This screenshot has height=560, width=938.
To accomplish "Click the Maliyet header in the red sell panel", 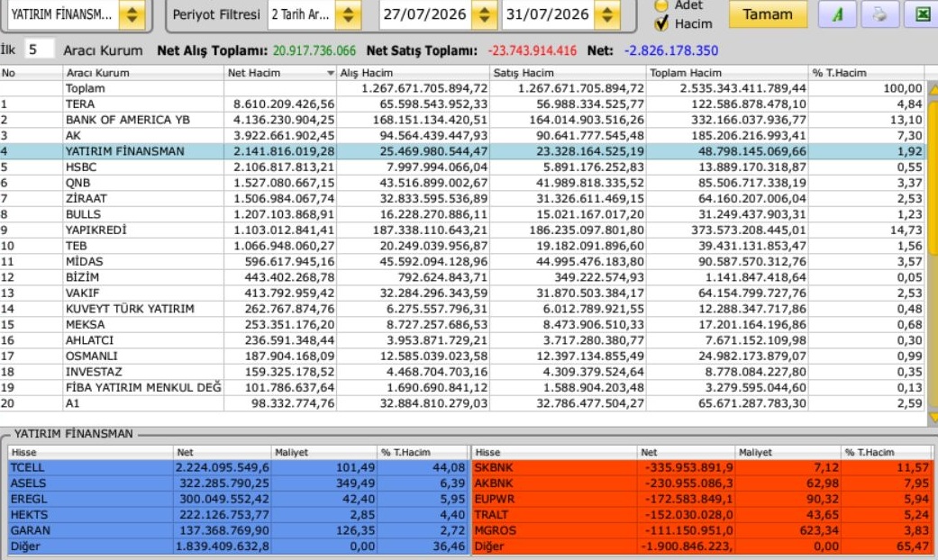I will click(x=788, y=453).
